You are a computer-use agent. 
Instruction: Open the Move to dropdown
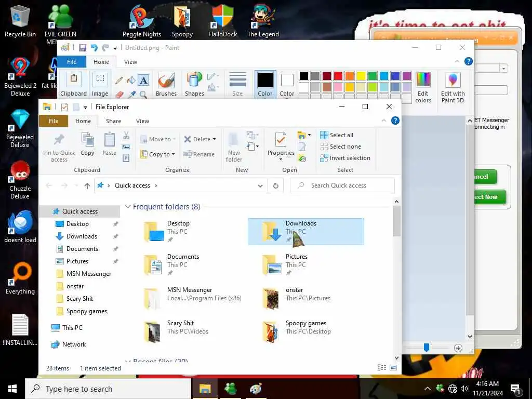[158, 139]
